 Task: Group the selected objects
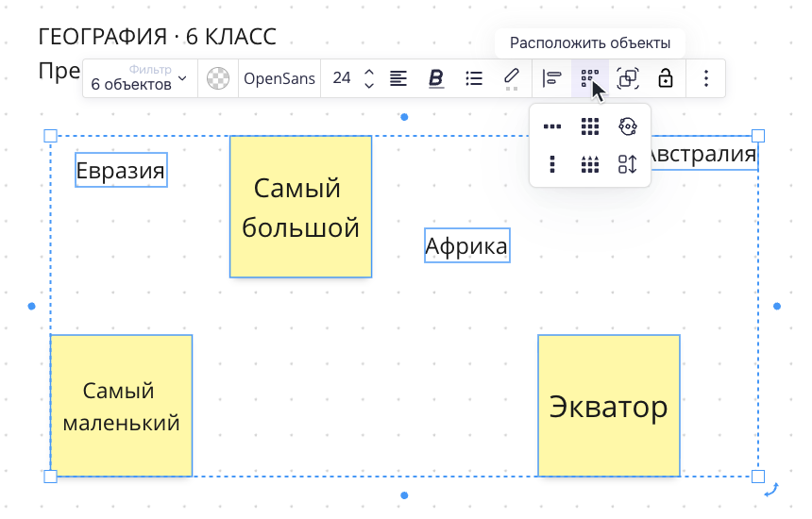coord(628,78)
